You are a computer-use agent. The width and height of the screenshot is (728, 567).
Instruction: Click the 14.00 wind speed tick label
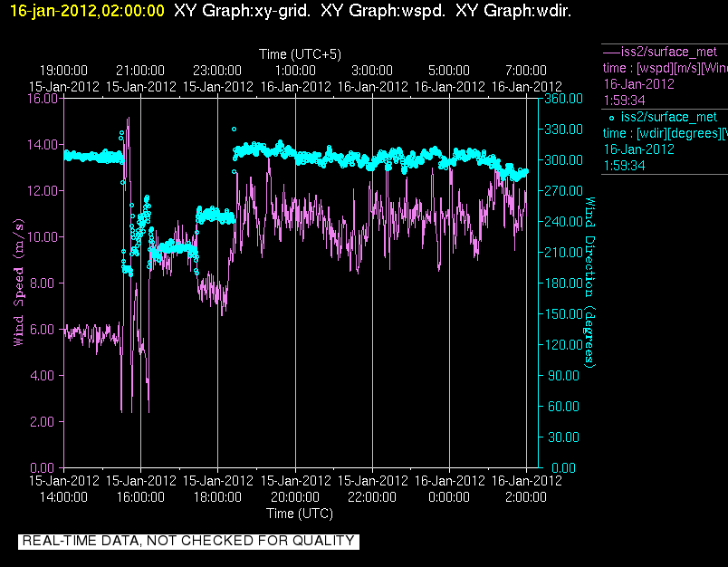(x=43, y=144)
